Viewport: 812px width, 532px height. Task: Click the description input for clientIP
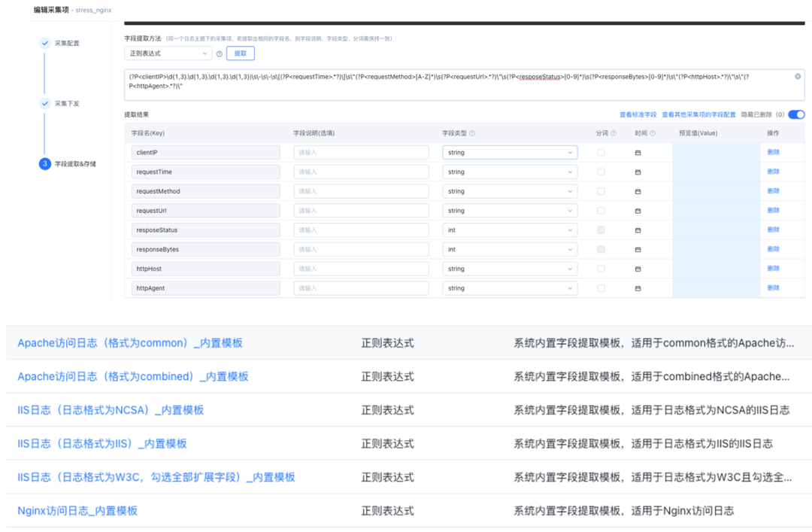361,153
